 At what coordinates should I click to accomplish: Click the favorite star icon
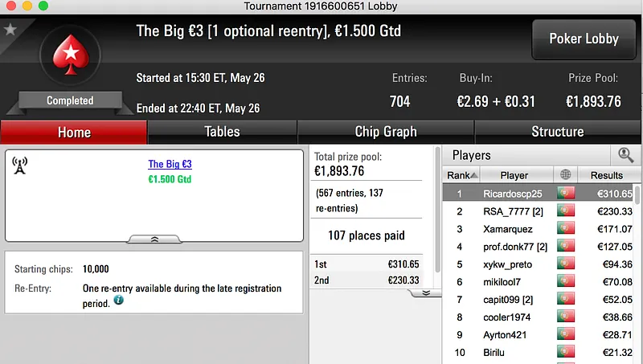[10, 30]
